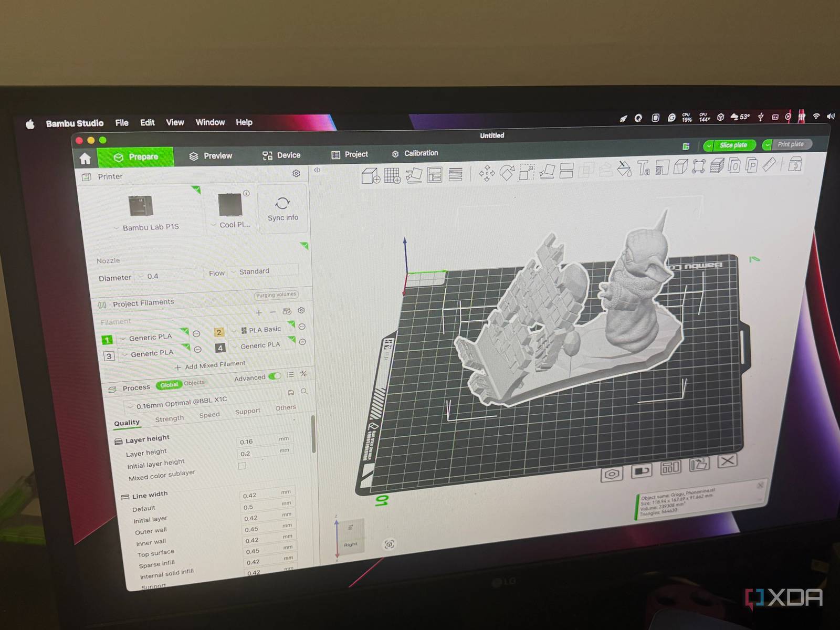This screenshot has height=630, width=840.
Task: Click the Print plate button
Action: pyautogui.click(x=791, y=144)
